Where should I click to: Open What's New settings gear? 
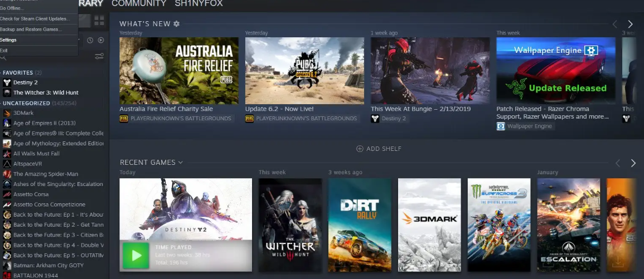[177, 24]
